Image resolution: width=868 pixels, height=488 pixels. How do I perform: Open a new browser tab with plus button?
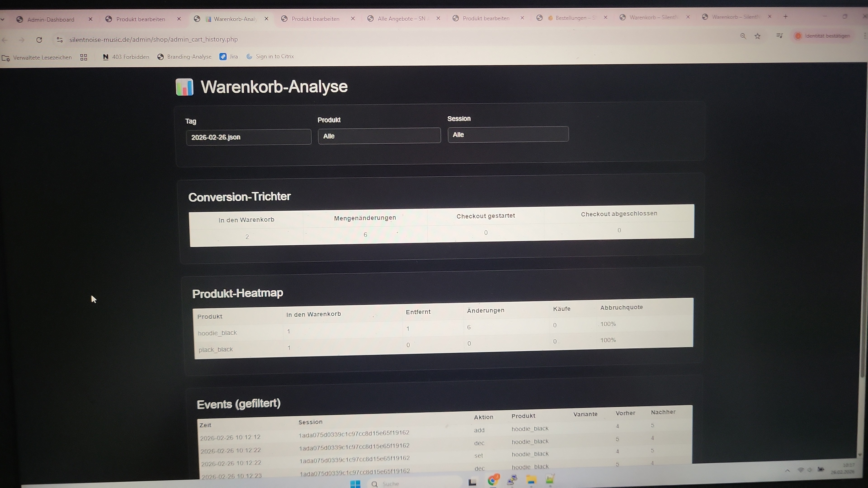click(x=785, y=16)
